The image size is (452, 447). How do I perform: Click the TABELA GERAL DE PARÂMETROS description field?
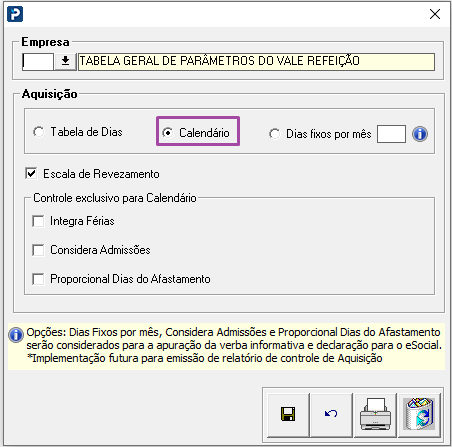(256, 62)
